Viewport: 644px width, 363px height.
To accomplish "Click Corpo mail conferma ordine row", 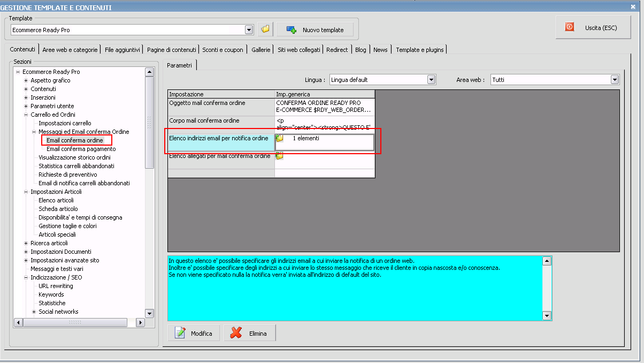I will [271, 124].
